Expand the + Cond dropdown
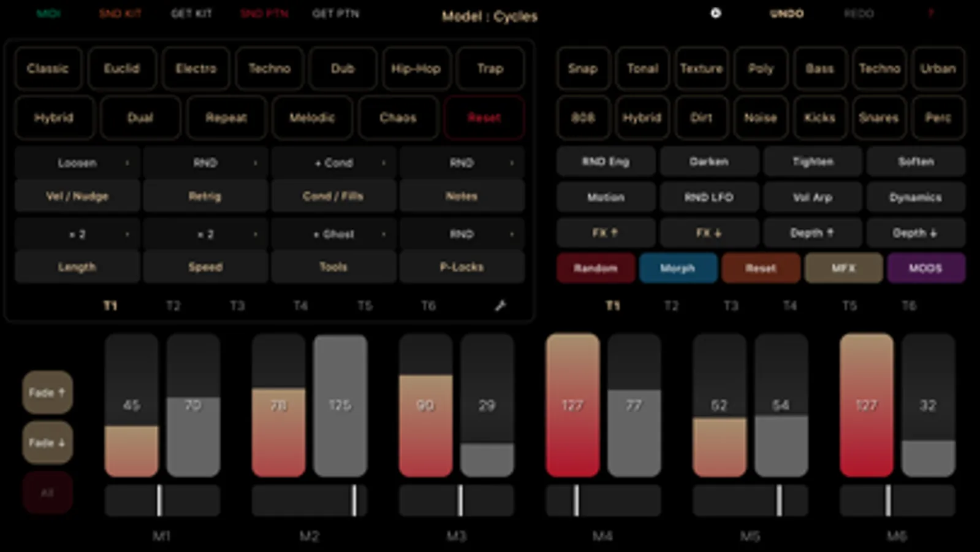This screenshot has height=552, width=980. (x=384, y=163)
